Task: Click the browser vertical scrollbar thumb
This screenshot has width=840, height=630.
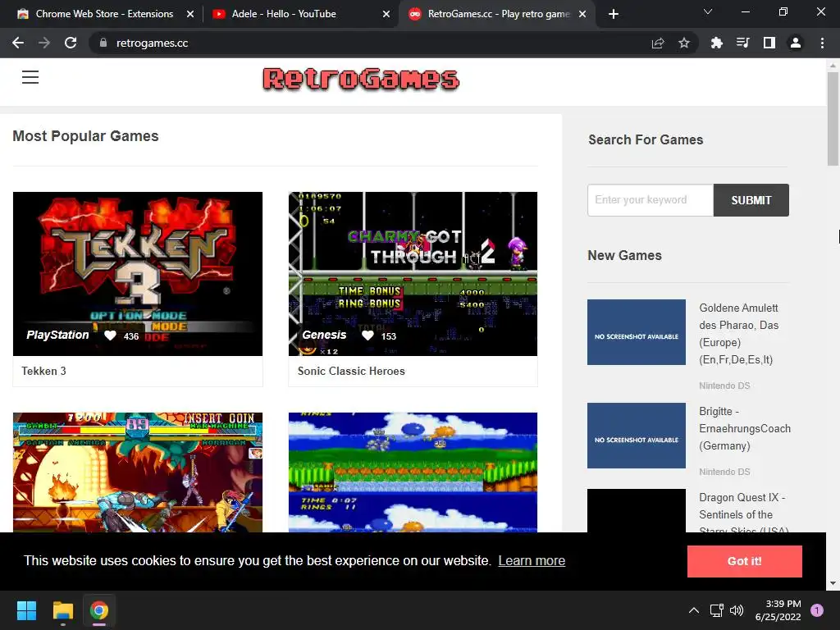Action: pyautogui.click(x=833, y=119)
